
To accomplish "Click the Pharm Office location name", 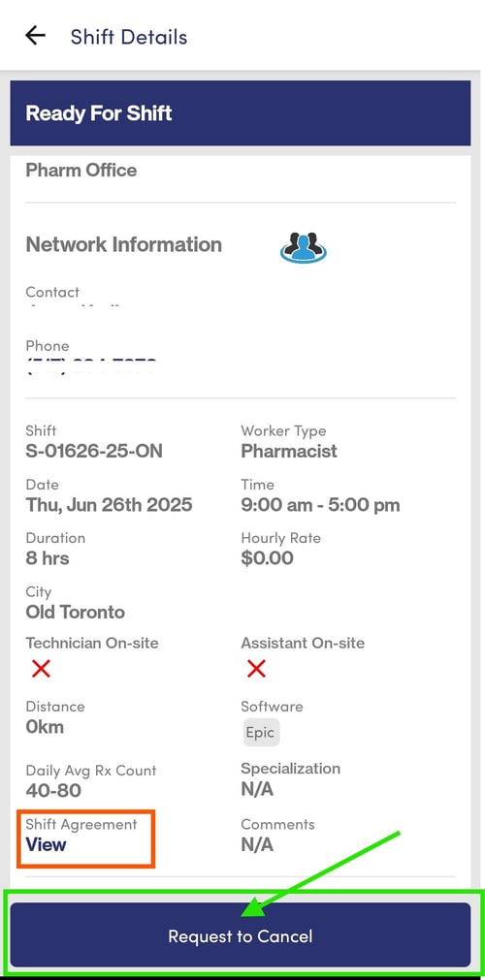I will [81, 170].
